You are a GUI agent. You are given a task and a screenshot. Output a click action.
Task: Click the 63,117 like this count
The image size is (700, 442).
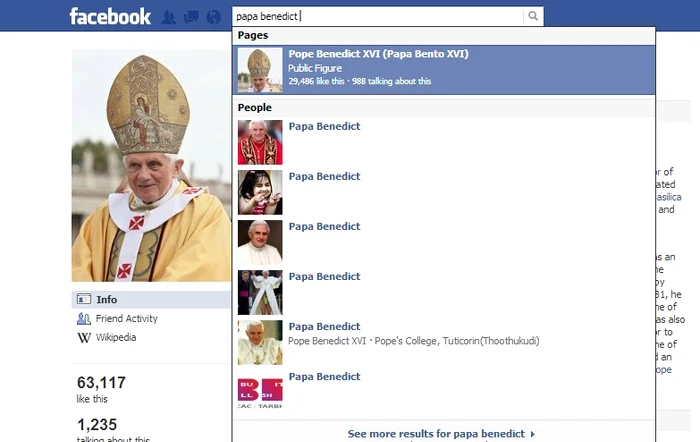click(101, 389)
